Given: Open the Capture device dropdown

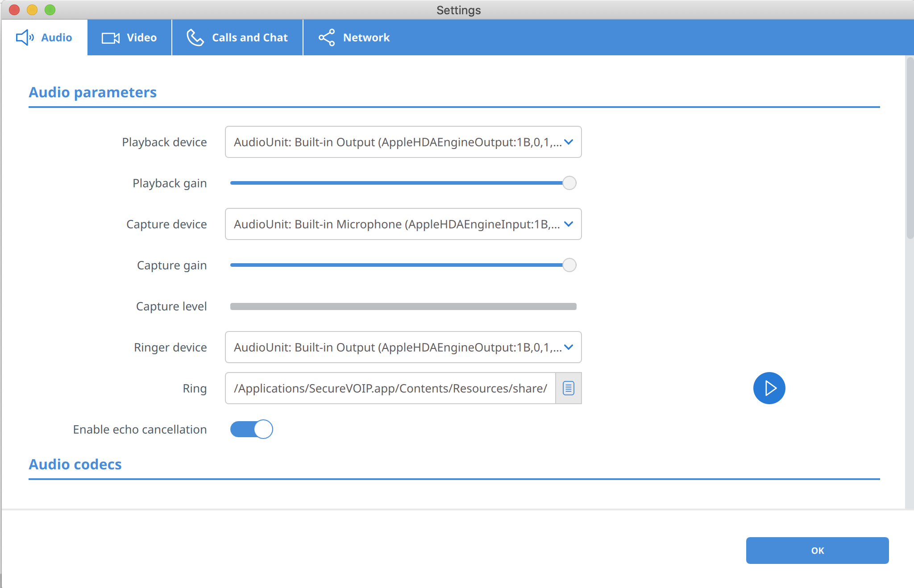Looking at the screenshot, I should 403,224.
